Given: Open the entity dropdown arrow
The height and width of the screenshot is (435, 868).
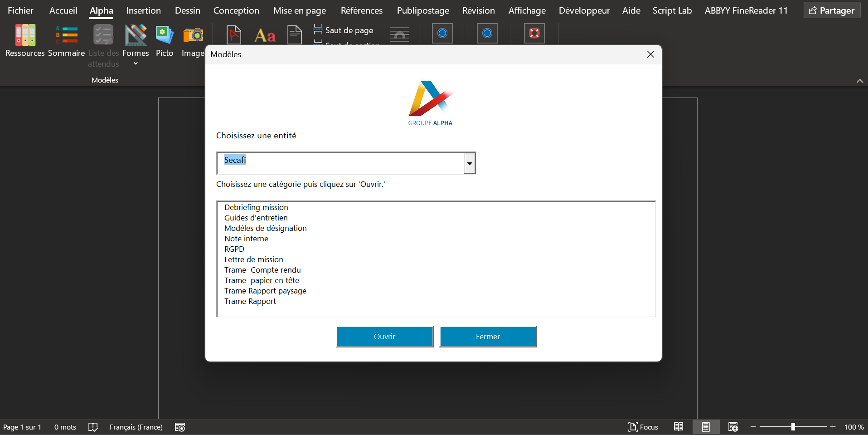Looking at the screenshot, I should click(x=470, y=163).
